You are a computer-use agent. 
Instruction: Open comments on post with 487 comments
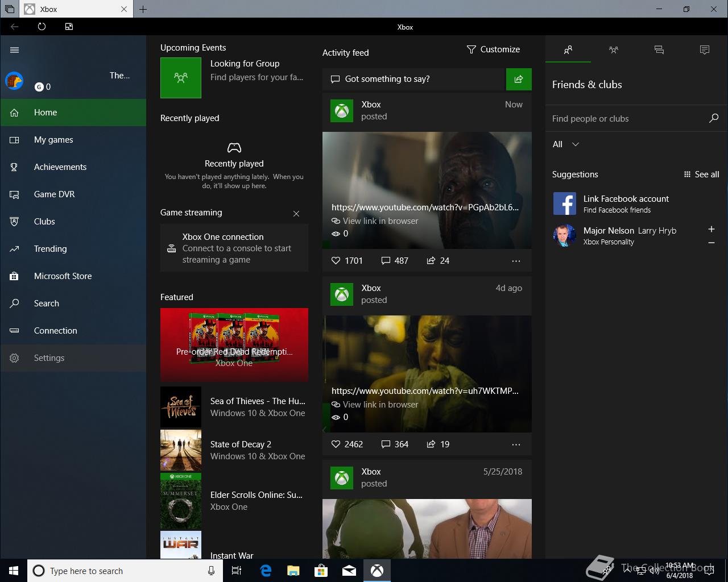click(x=395, y=261)
